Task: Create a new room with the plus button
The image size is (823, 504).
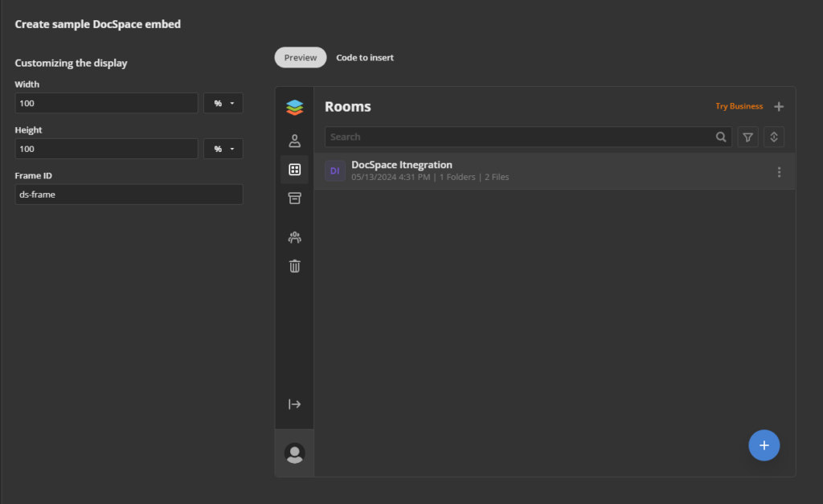Action: 779,105
